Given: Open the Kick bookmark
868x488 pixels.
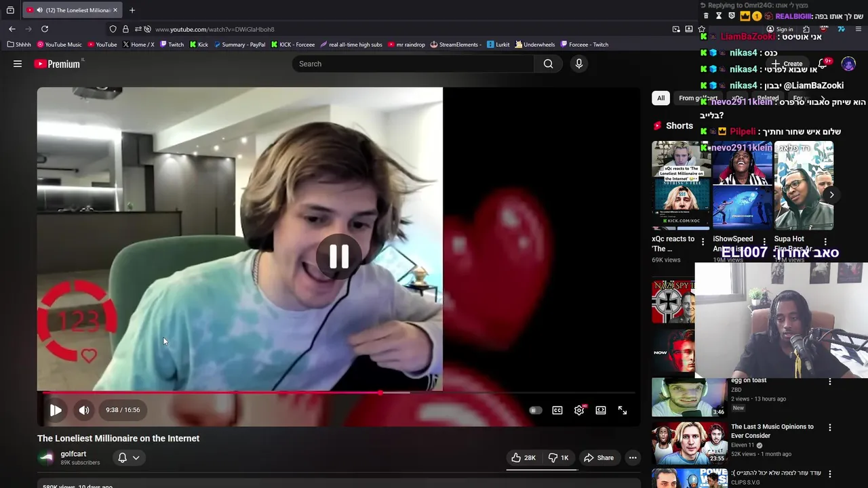Looking at the screenshot, I should [x=199, y=45].
